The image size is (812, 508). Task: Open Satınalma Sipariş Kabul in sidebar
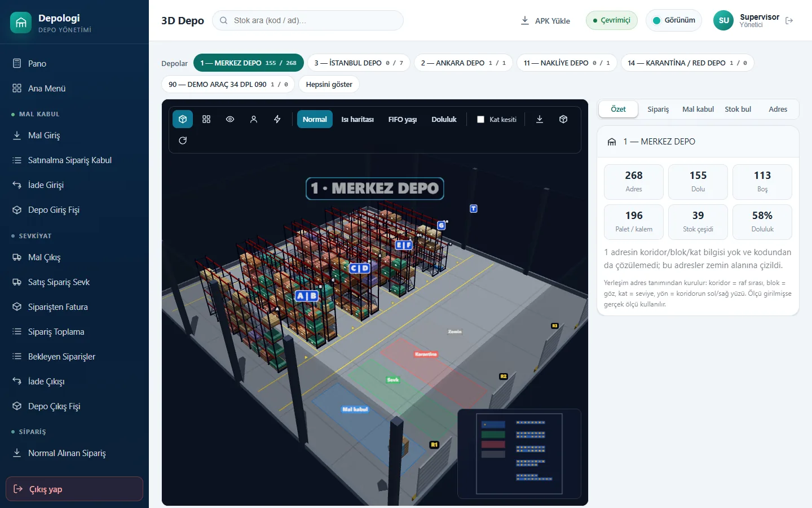pyautogui.click(x=74, y=160)
